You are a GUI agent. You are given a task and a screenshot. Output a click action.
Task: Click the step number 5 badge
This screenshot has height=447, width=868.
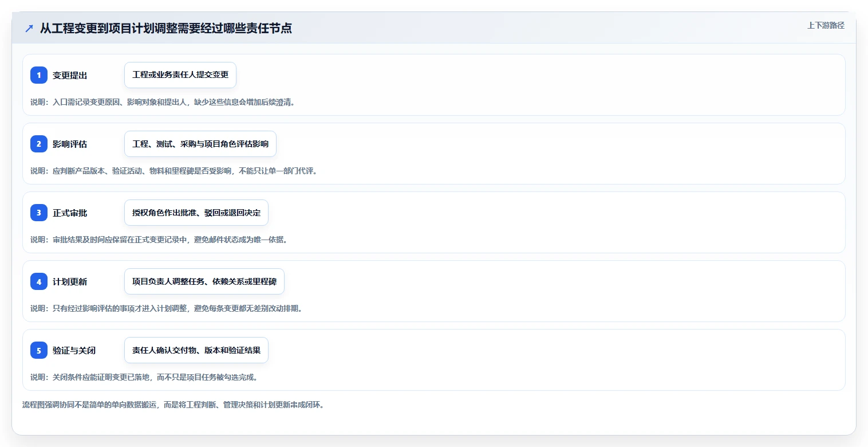[x=39, y=350]
